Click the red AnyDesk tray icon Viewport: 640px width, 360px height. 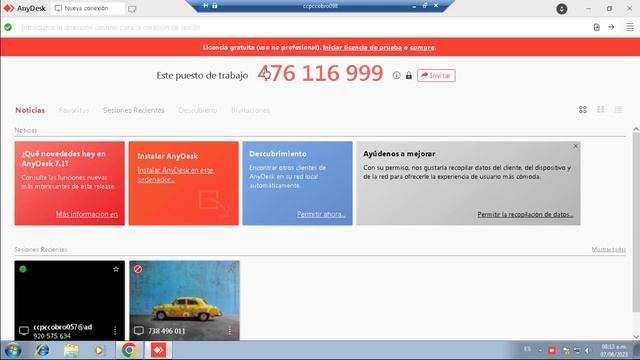coord(552,350)
